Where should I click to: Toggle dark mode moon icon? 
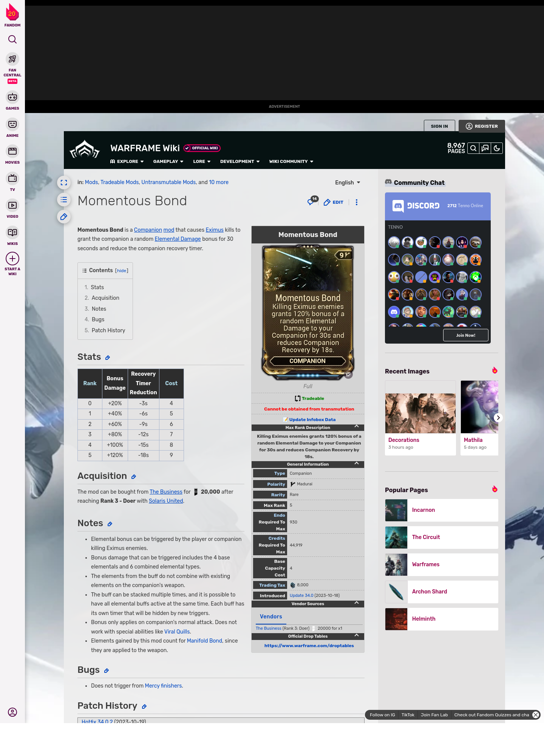pos(497,148)
